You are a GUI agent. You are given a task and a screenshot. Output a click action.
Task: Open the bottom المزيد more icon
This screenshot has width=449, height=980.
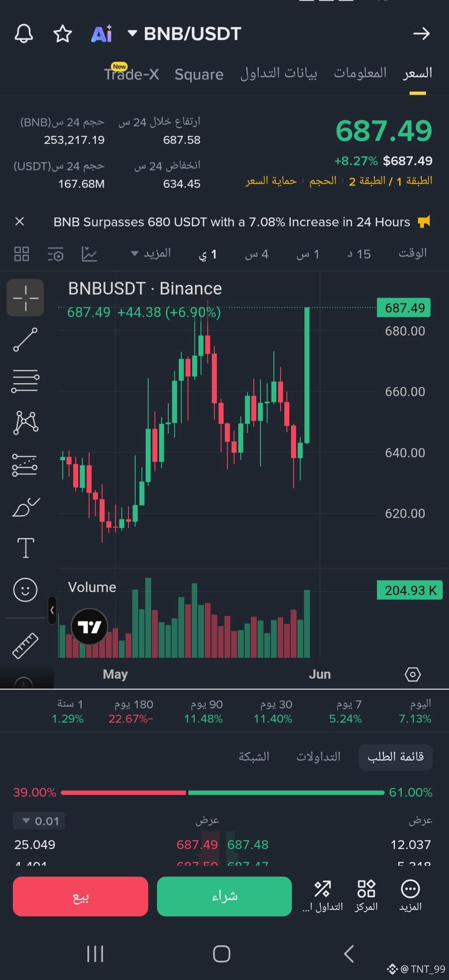coord(410,896)
